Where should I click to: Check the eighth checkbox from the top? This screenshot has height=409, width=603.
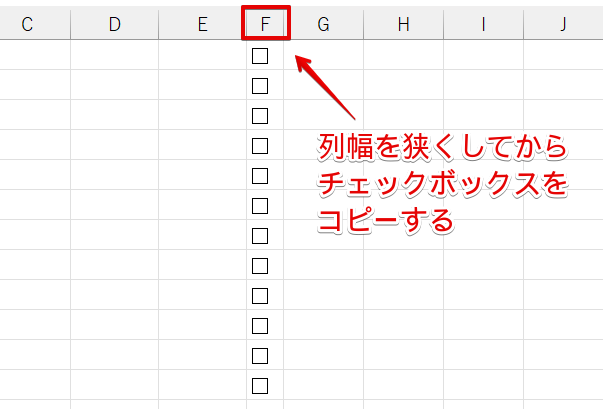pyautogui.click(x=260, y=266)
